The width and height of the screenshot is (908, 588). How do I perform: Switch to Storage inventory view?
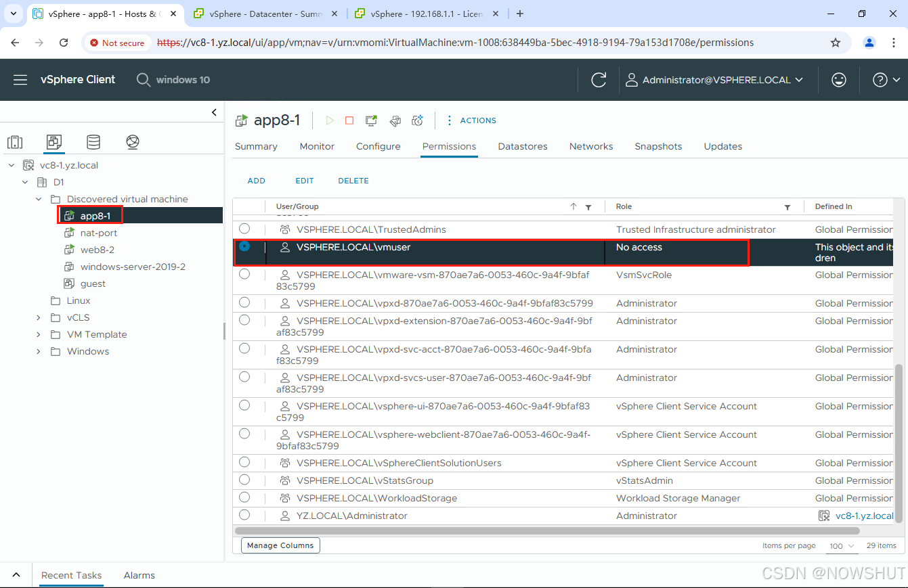click(x=93, y=142)
